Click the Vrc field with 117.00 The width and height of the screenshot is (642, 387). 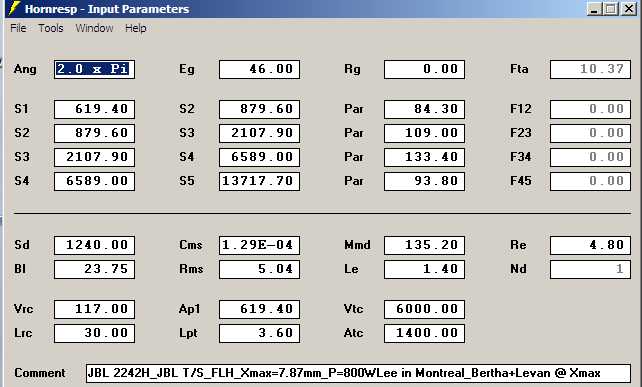click(94, 309)
